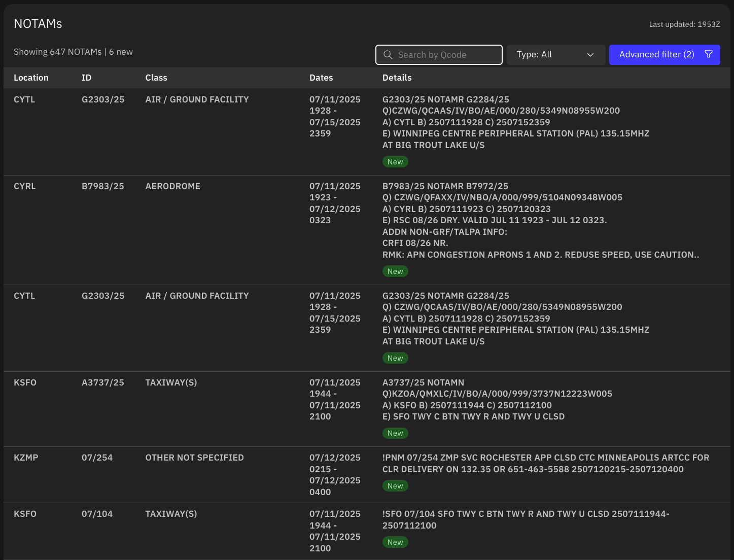Open the KZMP location entry
Screen dimensions: 734x560
[26, 458]
